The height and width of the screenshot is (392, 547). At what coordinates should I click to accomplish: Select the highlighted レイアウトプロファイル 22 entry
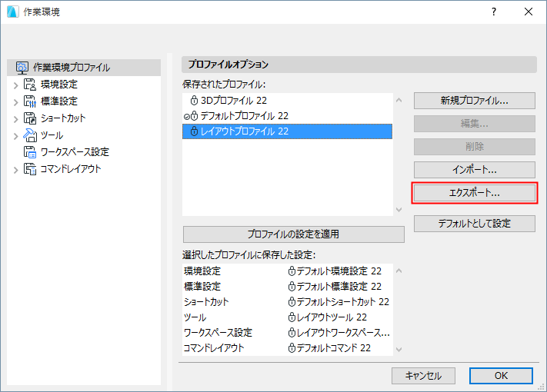point(243,131)
